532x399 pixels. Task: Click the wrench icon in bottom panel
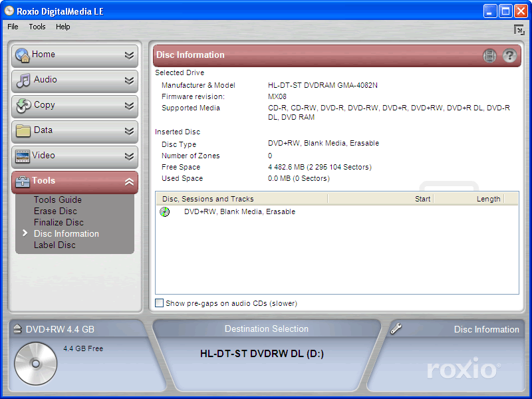tap(396, 329)
